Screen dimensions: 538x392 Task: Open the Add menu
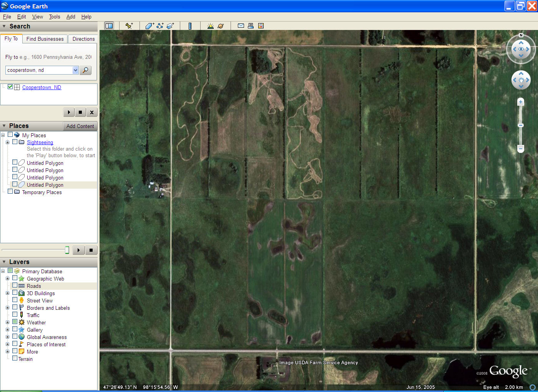[x=71, y=17]
